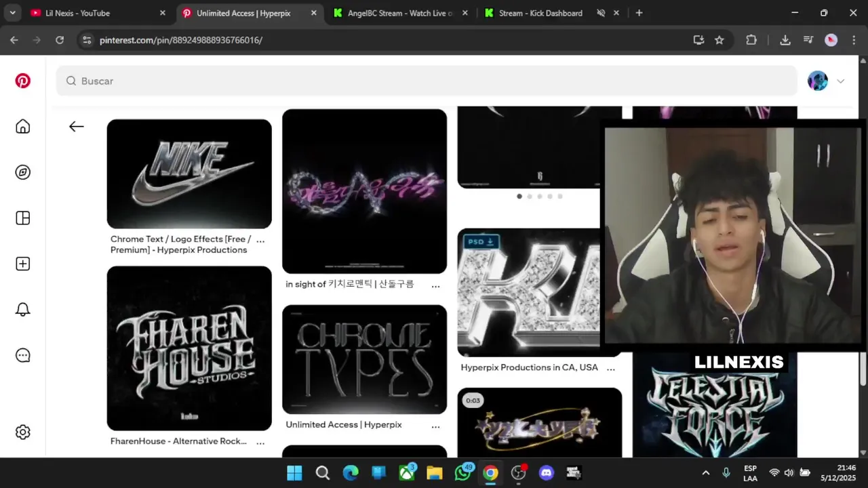Click the Buscar search field

[x=427, y=81]
